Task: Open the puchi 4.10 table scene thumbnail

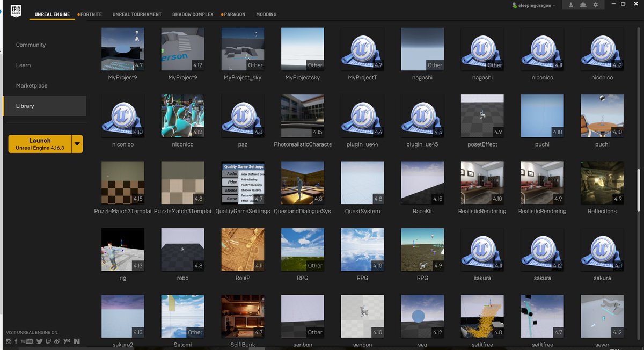Action: 602,116
